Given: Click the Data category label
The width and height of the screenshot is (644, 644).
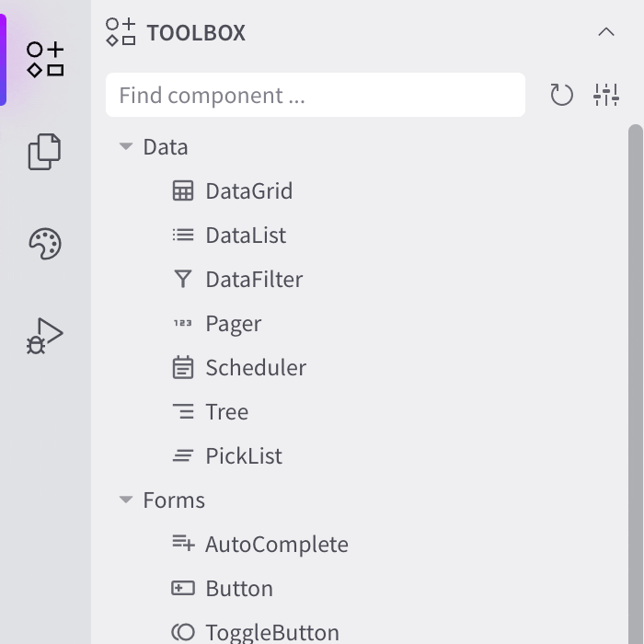Looking at the screenshot, I should 166,147.
